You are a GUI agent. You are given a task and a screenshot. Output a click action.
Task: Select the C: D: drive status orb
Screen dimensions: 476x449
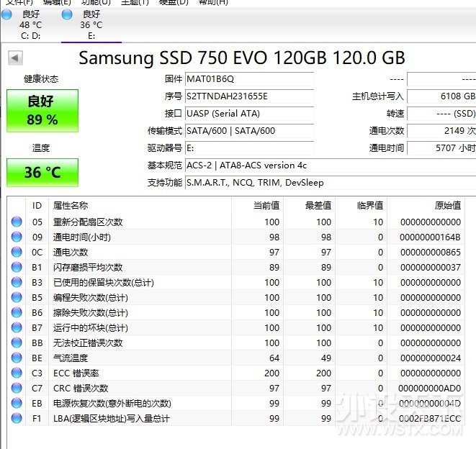click(7, 14)
